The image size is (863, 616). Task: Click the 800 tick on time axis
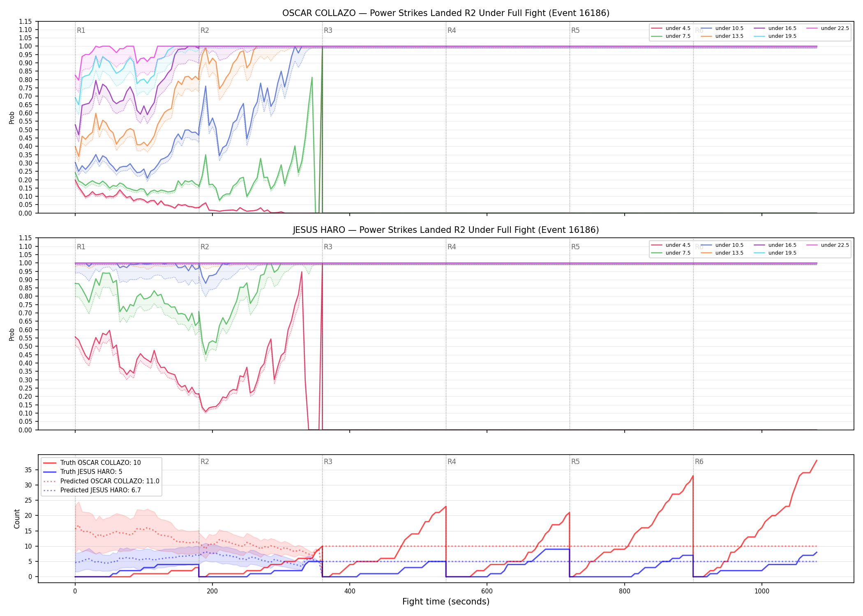pyautogui.click(x=624, y=591)
